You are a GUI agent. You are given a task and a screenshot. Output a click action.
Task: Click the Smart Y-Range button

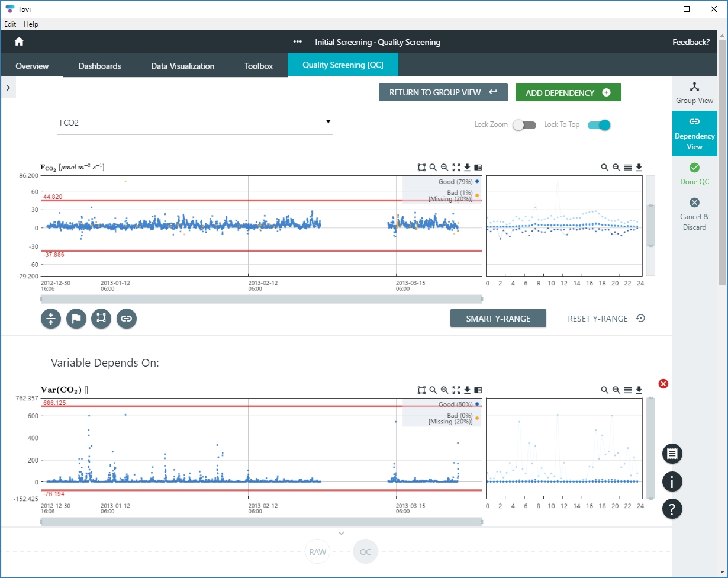coord(498,319)
